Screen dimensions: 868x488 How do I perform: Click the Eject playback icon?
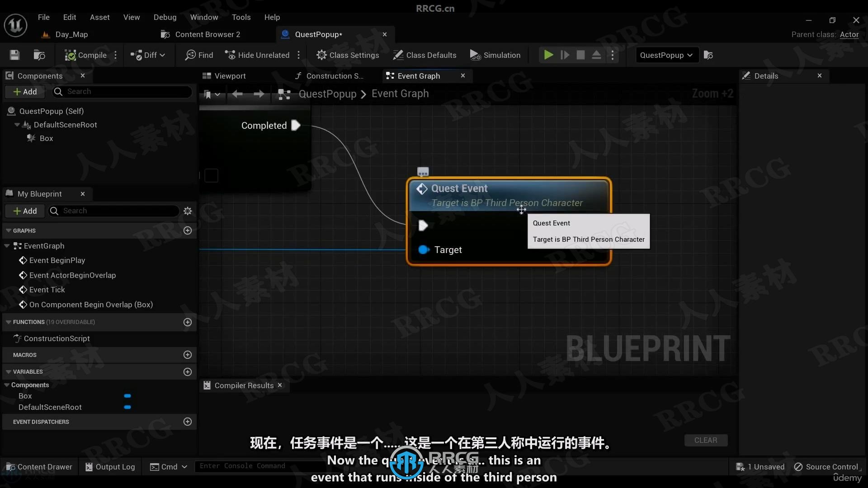click(x=596, y=55)
